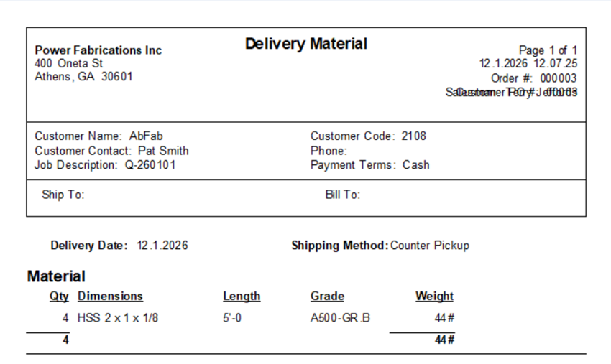This screenshot has width=611, height=364.
Task: Click the Payment Terms Cash line
Action: click(369, 165)
